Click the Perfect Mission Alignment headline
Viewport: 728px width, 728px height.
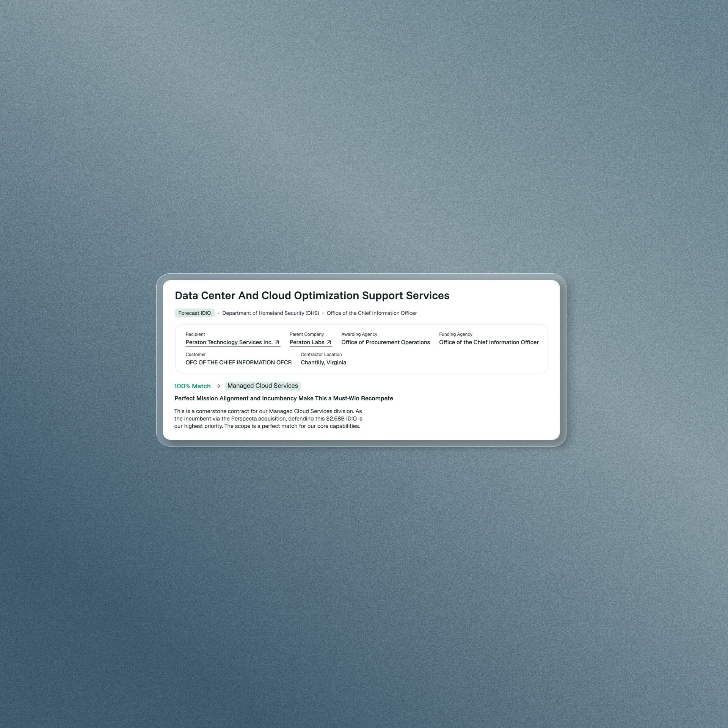284,399
